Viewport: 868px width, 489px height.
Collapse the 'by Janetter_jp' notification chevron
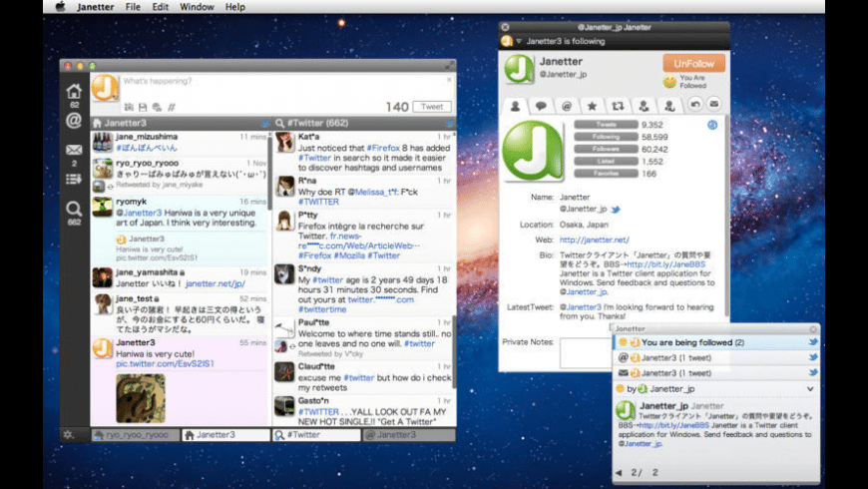pos(810,388)
